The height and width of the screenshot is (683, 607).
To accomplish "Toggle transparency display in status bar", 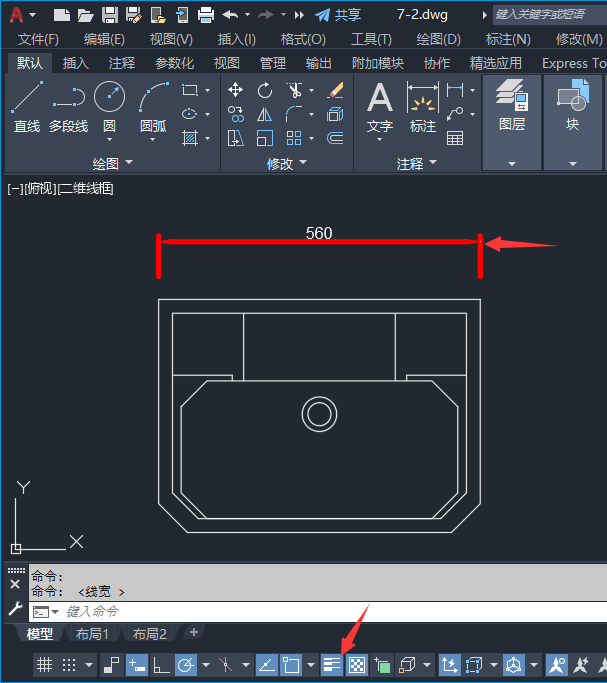I will (357, 665).
